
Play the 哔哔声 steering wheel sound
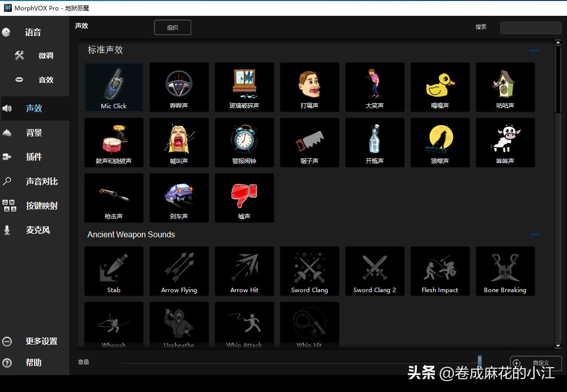click(179, 87)
